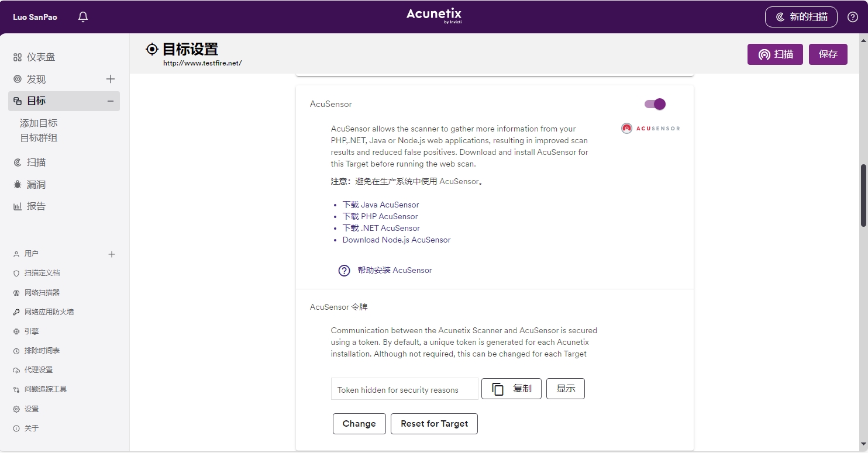The width and height of the screenshot is (868, 453).
Task: Open 网络扫描器 in sidebar
Action: point(42,292)
